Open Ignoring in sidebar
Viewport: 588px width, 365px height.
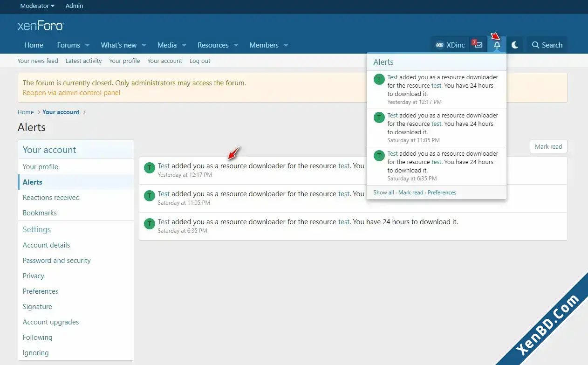[x=75, y=353]
